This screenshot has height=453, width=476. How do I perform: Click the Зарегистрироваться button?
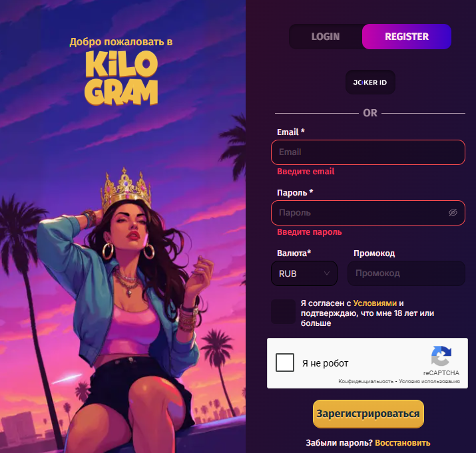368,414
